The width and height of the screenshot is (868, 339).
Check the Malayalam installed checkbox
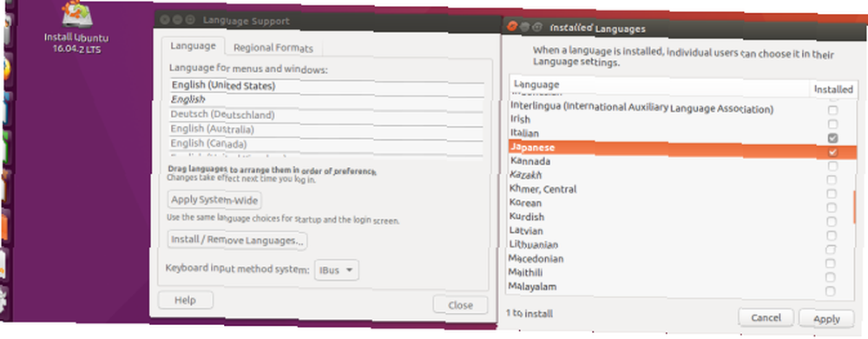coord(831,291)
